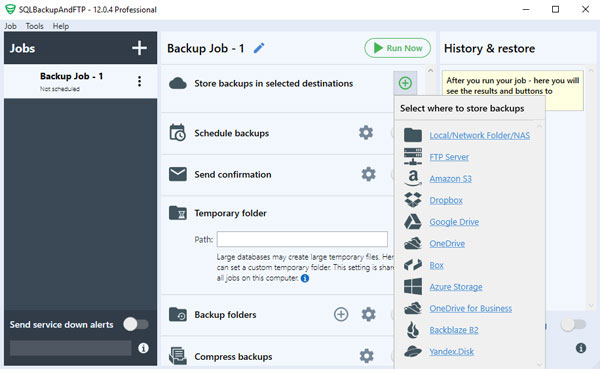Click the Schedule backups calendar icon
Image resolution: width=600 pixels, height=369 pixels.
coord(178,132)
